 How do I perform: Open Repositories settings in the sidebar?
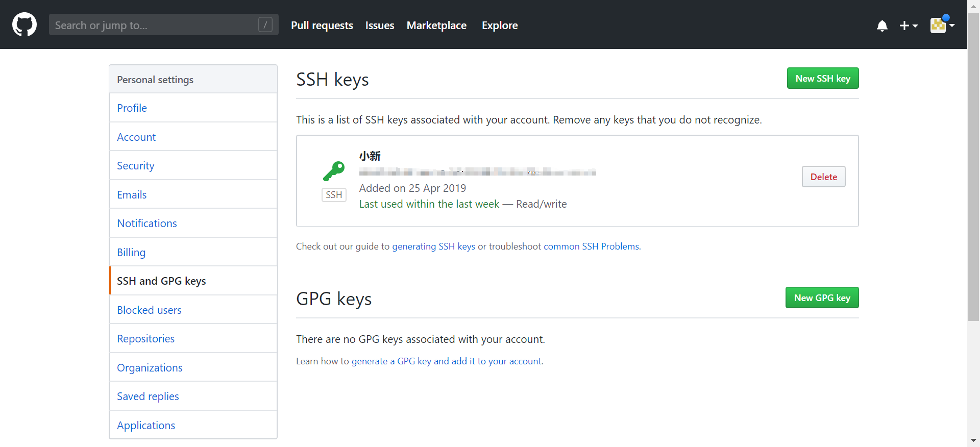(x=193, y=338)
